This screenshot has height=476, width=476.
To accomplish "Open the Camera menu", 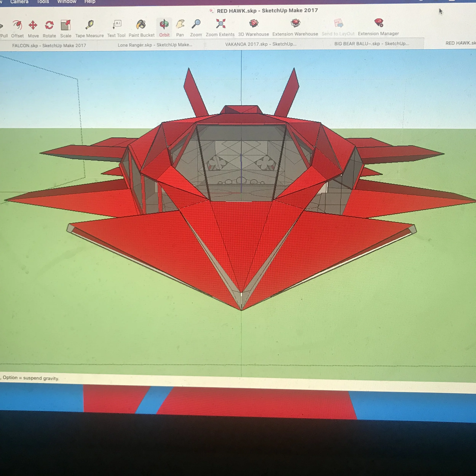I will click(x=19, y=2).
